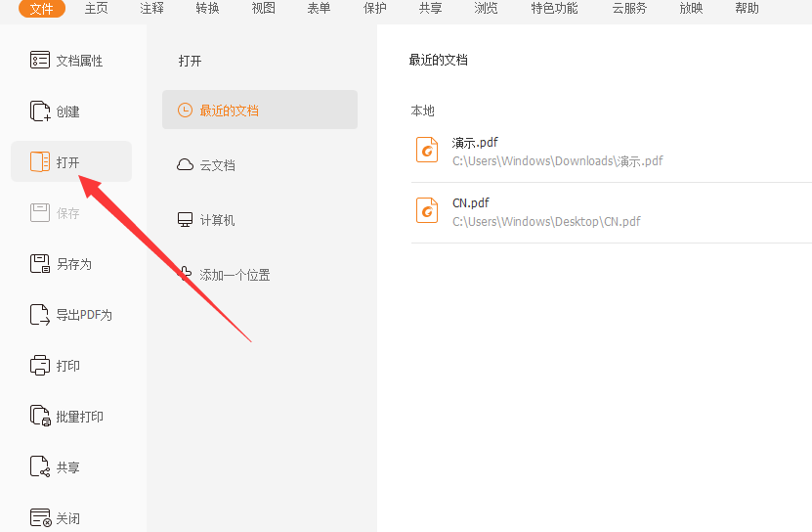Select 最近的文档 recent documents entry
The image size is (812, 532).
(x=260, y=111)
